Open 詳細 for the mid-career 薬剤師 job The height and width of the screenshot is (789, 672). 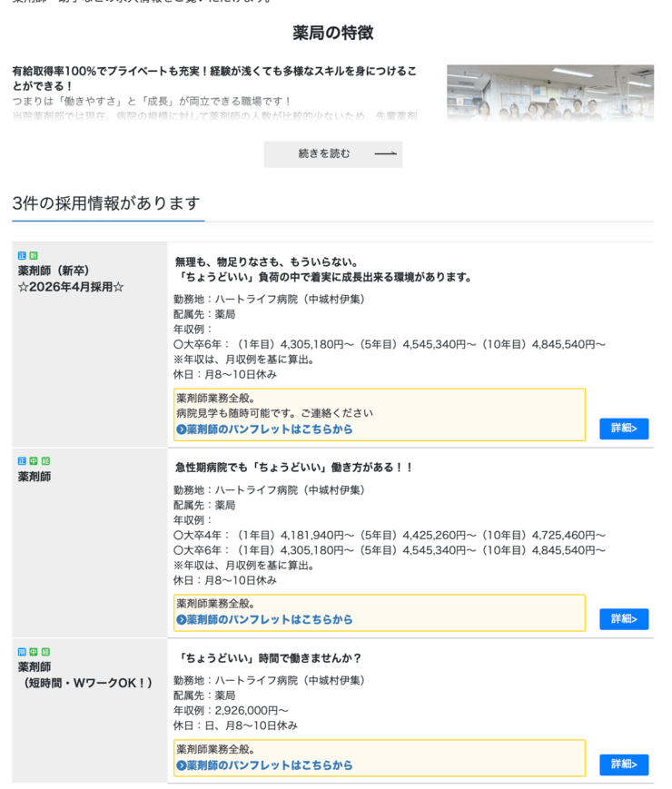[x=624, y=619]
